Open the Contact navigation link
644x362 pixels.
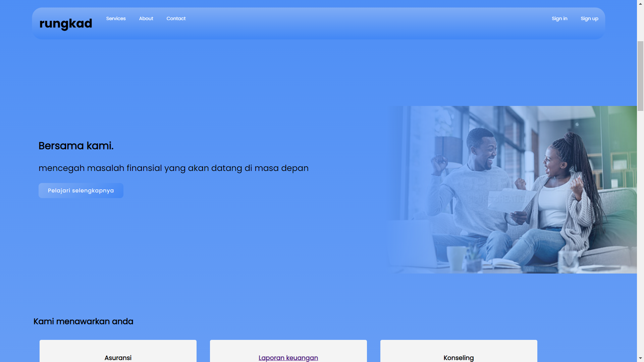coord(176,18)
